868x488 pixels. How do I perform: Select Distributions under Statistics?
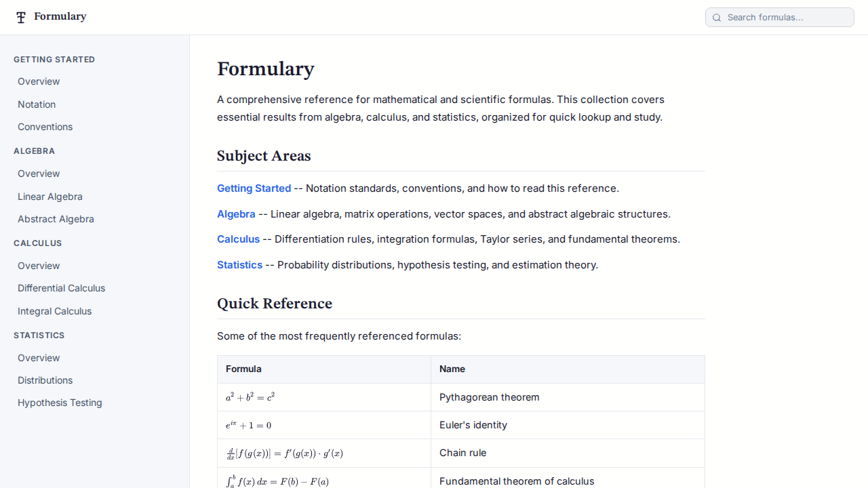click(45, 380)
